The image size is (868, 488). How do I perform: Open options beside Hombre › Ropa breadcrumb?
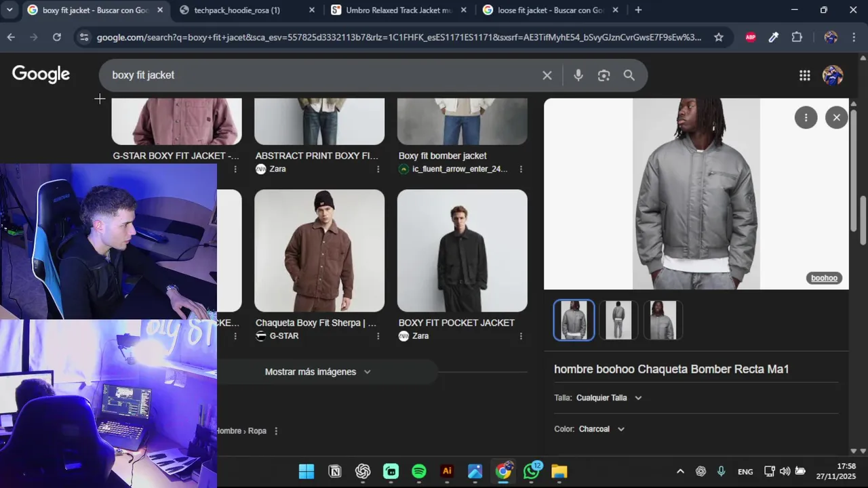(x=276, y=431)
